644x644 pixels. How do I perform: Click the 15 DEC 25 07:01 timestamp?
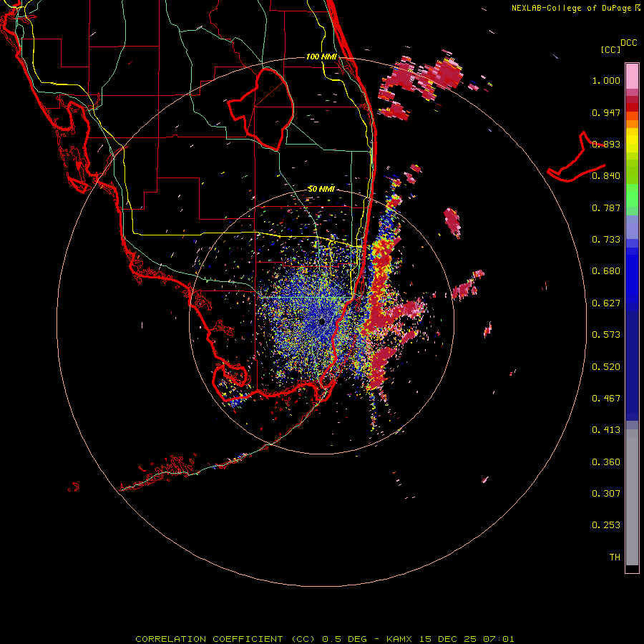click(x=466, y=639)
